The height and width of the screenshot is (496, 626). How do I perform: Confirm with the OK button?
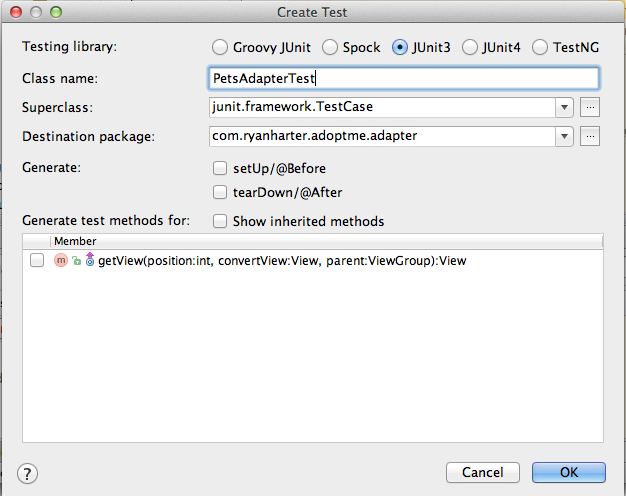[x=569, y=472]
